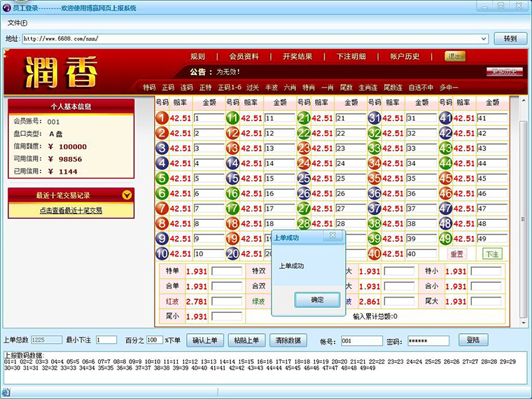
Task: Select the blue number 31 ball
Action: coord(374,118)
